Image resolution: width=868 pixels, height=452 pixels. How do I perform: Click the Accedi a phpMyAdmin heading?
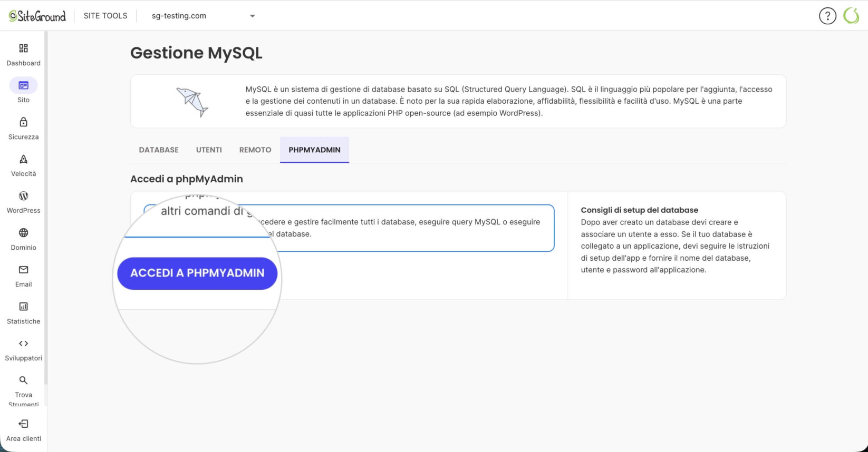(187, 179)
